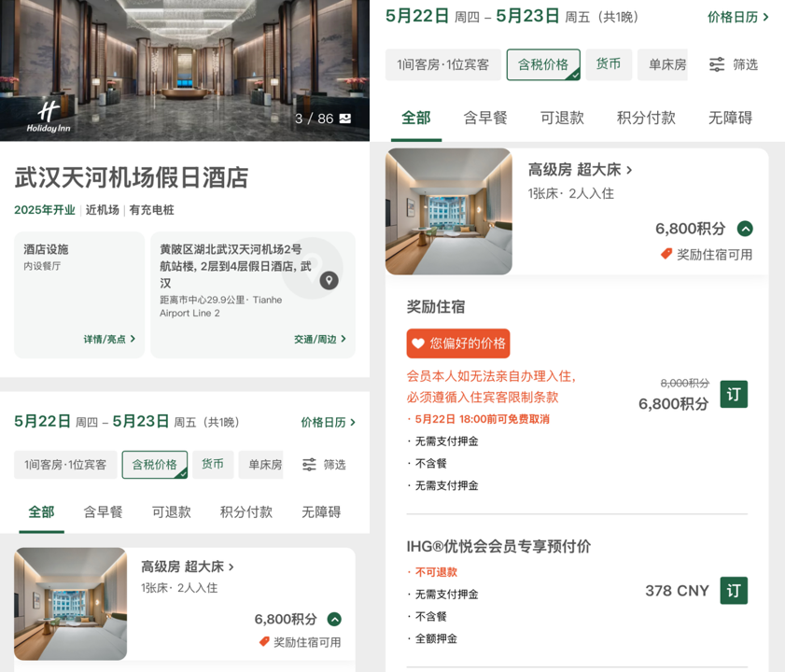Book the 6,800积分 reward stay with 订
785x672 pixels.
tap(734, 394)
